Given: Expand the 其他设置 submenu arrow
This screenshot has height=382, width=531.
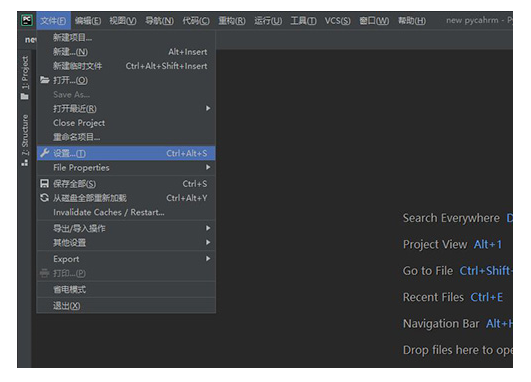Looking at the screenshot, I should pyautogui.click(x=208, y=242).
